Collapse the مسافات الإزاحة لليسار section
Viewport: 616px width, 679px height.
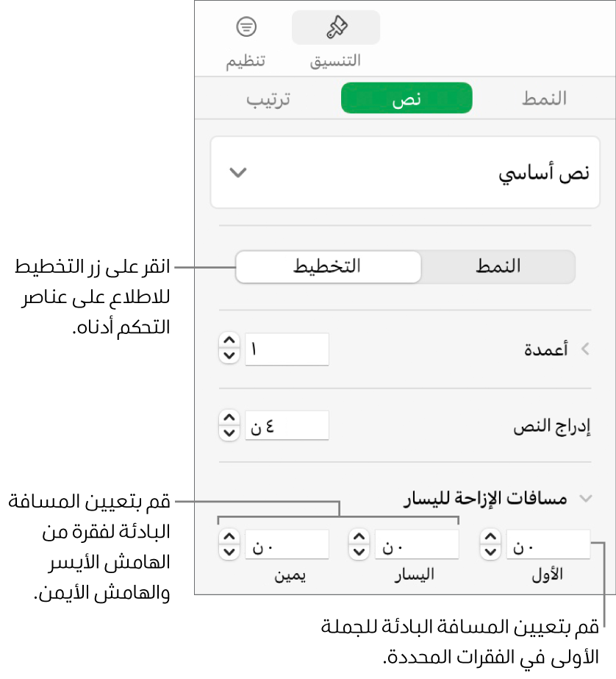point(586,499)
